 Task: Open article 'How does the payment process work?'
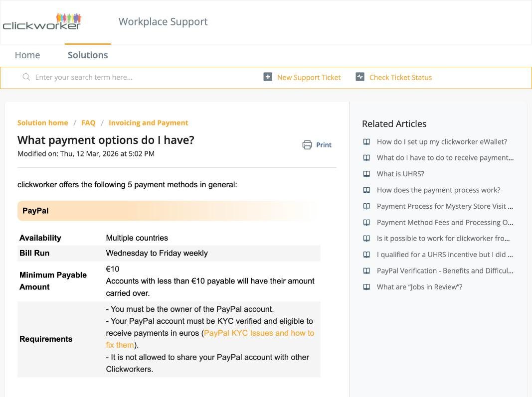438,190
